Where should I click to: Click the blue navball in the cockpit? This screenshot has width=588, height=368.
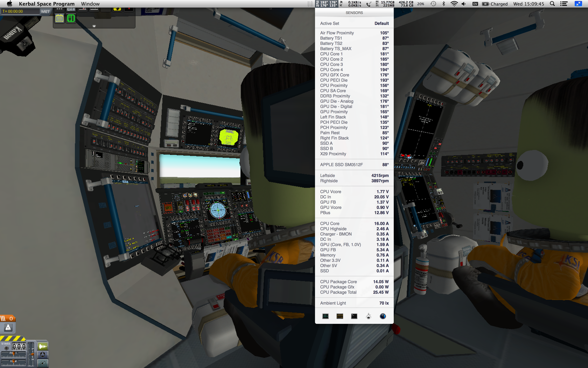pyautogui.click(x=218, y=210)
